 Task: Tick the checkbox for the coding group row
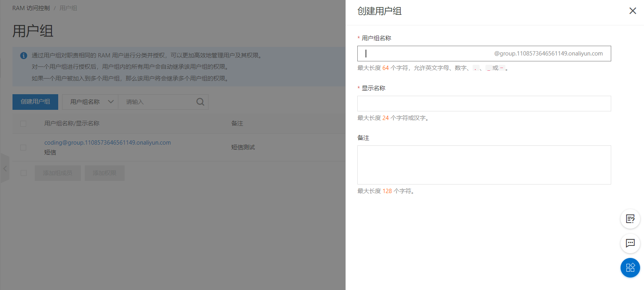(23, 147)
